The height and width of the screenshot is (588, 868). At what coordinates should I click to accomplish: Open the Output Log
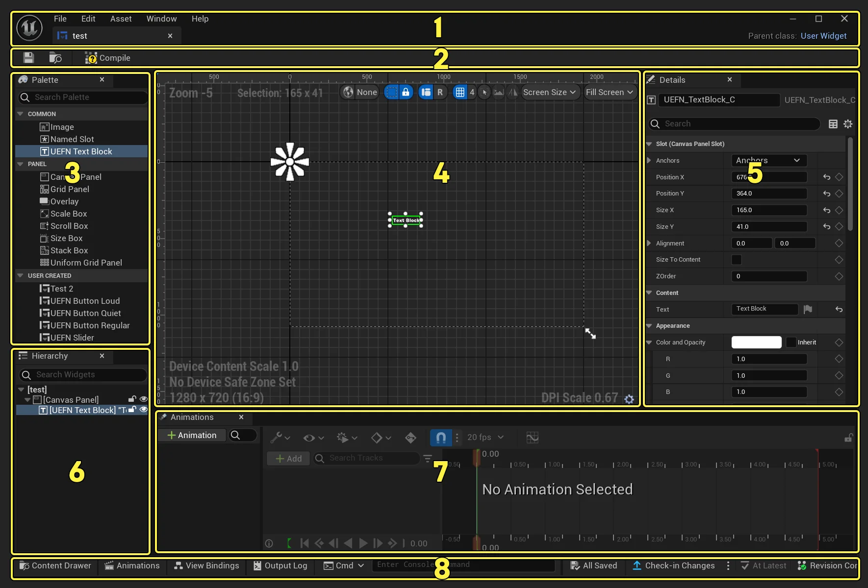point(280,565)
